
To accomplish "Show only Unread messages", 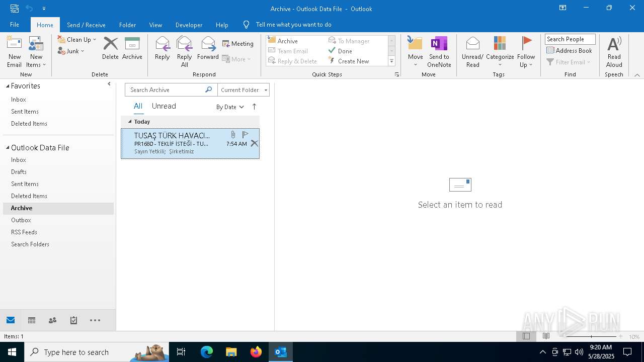I will tap(164, 106).
